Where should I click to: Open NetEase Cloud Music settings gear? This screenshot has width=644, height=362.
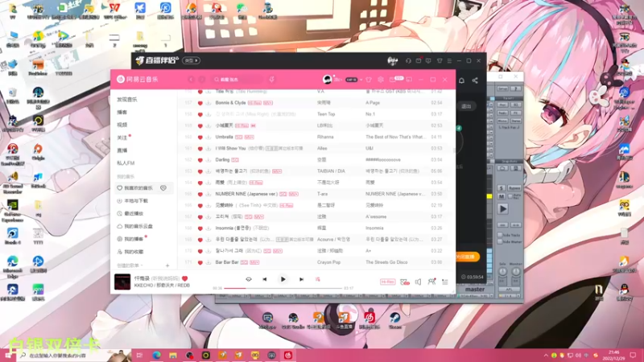(381, 80)
